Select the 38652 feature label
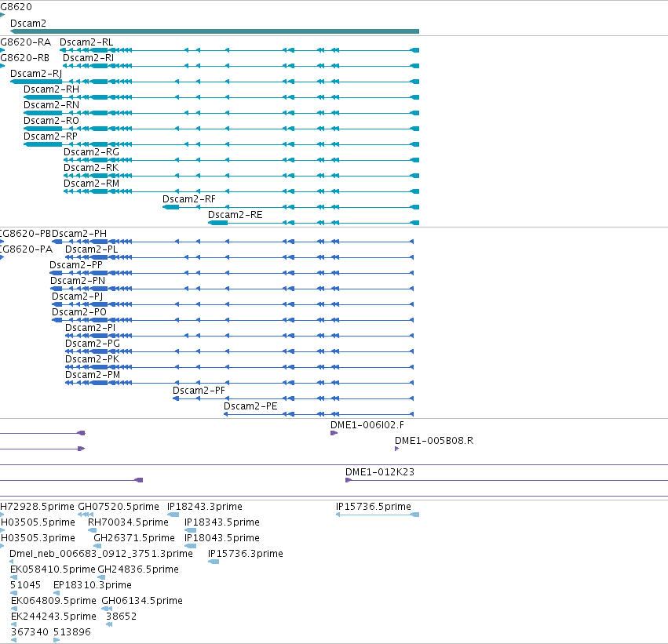The width and height of the screenshot is (668, 644). tap(121, 617)
